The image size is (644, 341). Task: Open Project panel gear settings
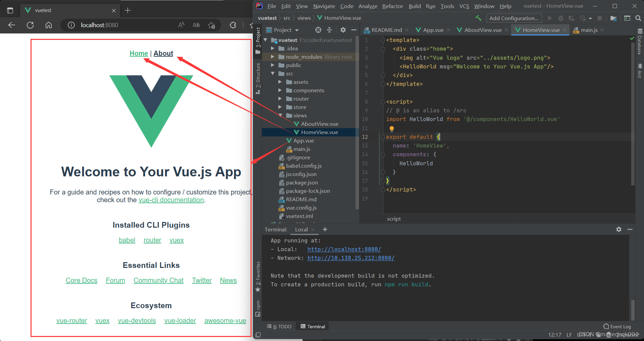343,30
